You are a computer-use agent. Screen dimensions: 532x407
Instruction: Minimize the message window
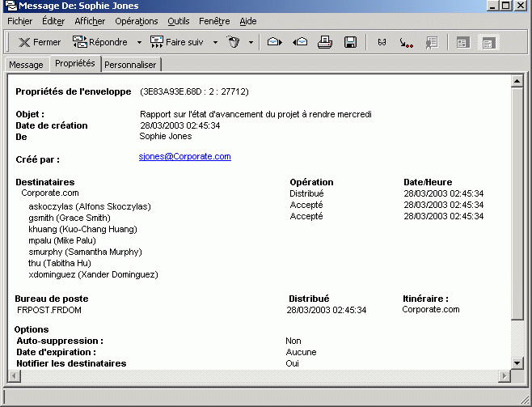tap(492, 6)
